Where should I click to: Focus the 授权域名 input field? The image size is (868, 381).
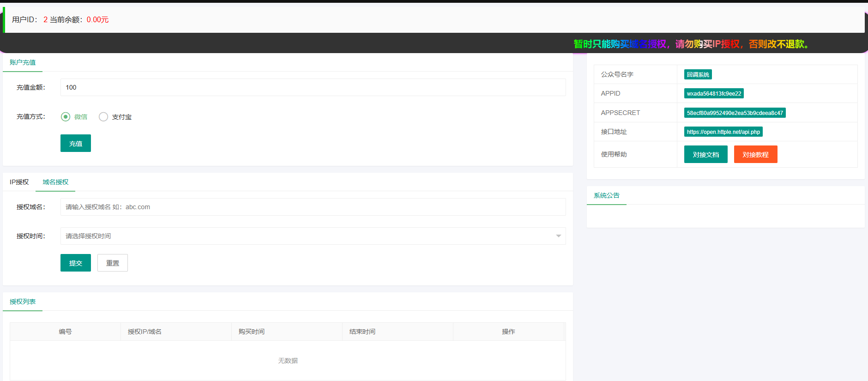click(x=313, y=207)
